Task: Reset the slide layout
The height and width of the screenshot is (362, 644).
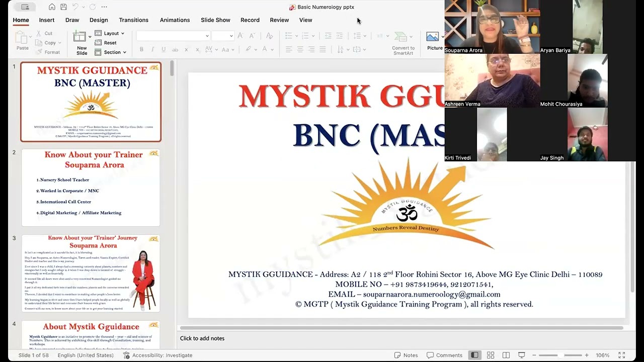Action: pyautogui.click(x=106, y=43)
